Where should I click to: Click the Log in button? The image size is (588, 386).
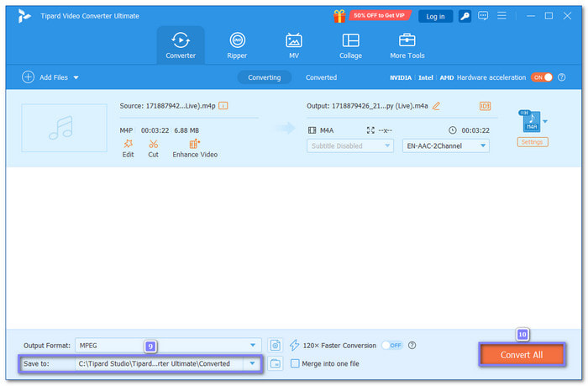[x=435, y=16]
